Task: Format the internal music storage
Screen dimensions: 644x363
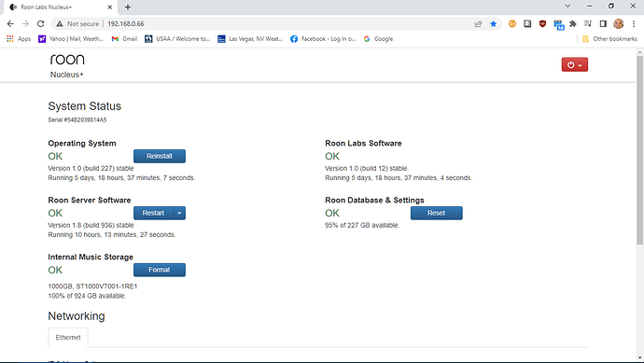Action: point(160,270)
